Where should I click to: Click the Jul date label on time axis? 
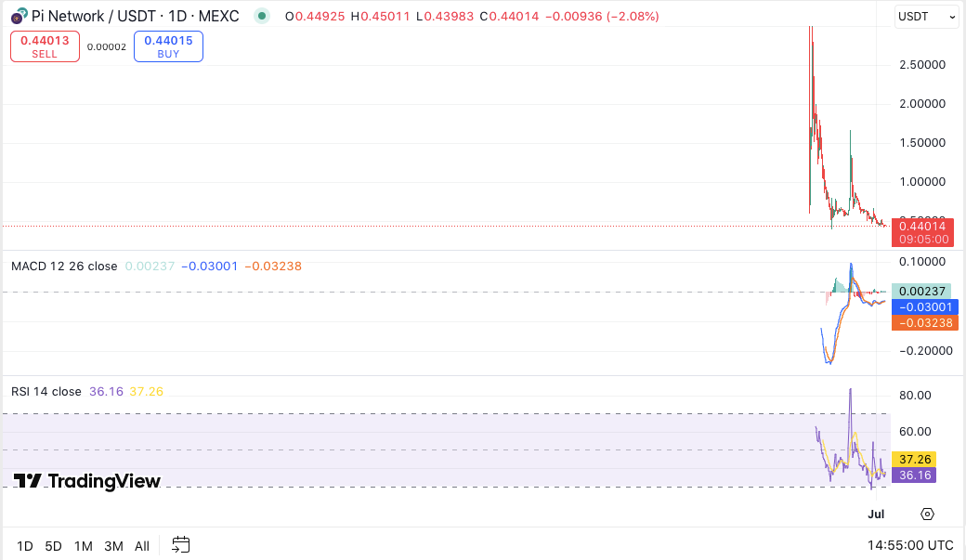876,514
